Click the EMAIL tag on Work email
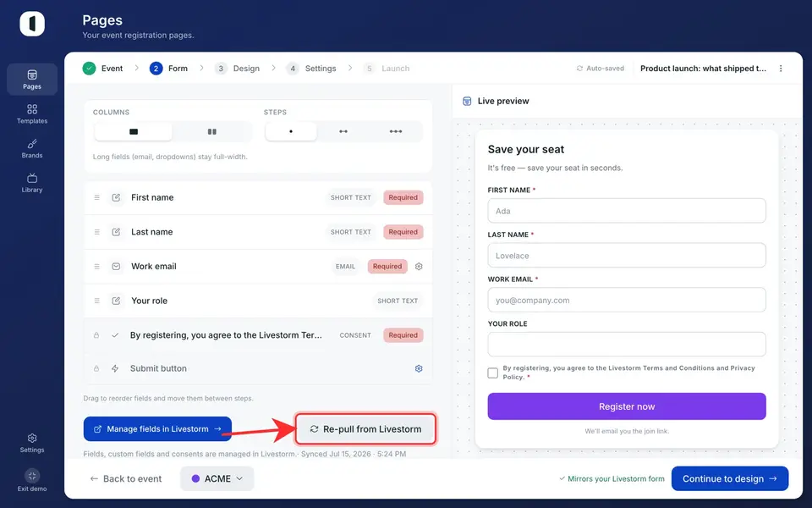Image resolution: width=812 pixels, height=508 pixels. [345, 267]
